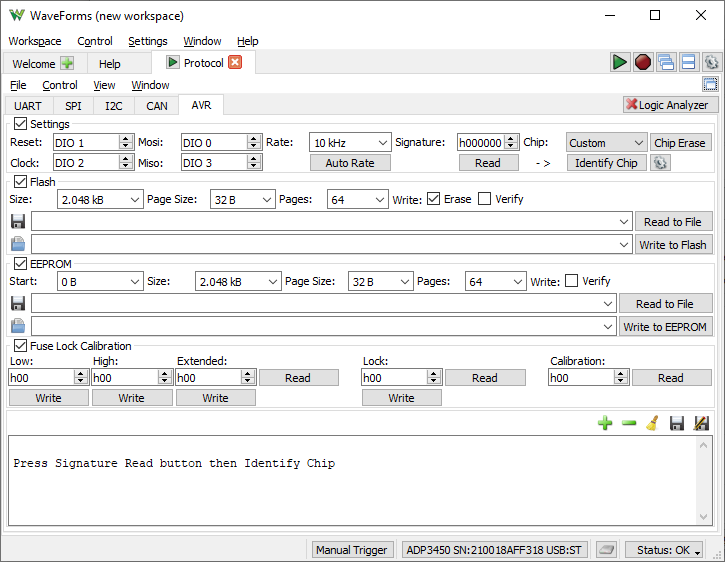The image size is (725, 562).
Task: Click the WaveForms logo in title bar
Action: tap(17, 15)
